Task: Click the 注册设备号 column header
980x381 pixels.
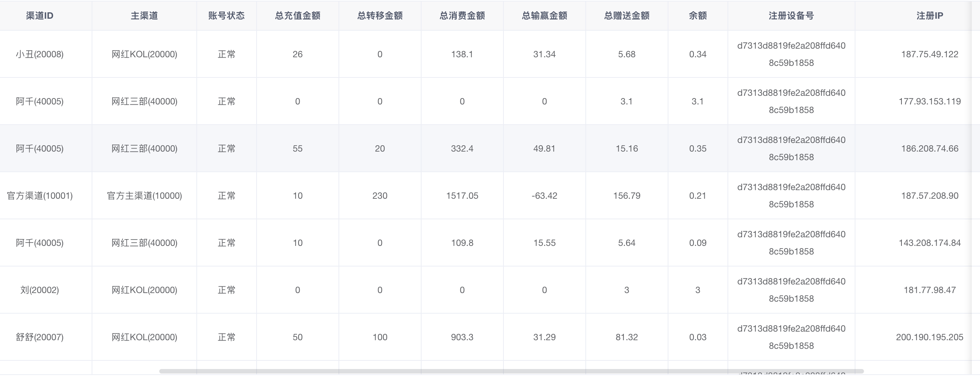Action: (x=791, y=16)
